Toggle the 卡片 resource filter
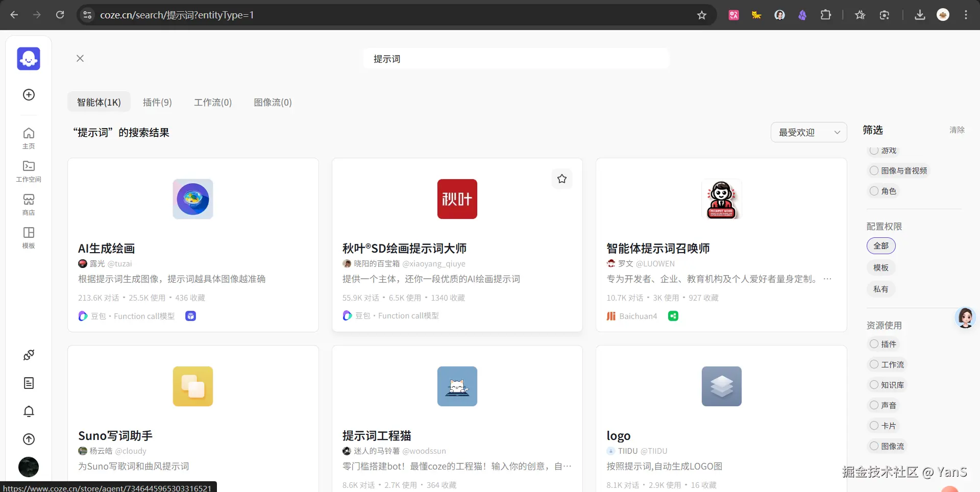This screenshot has height=492, width=980. pos(874,426)
